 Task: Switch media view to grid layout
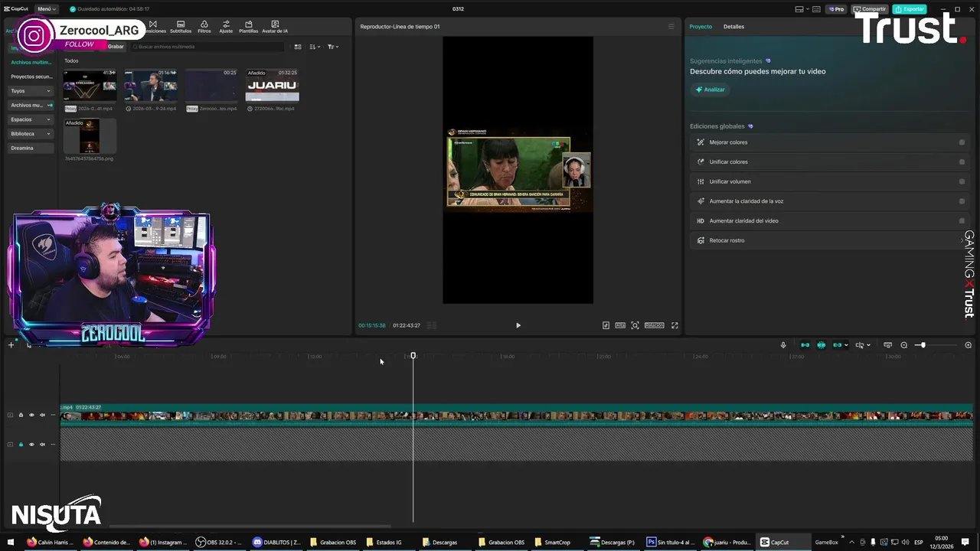298,47
